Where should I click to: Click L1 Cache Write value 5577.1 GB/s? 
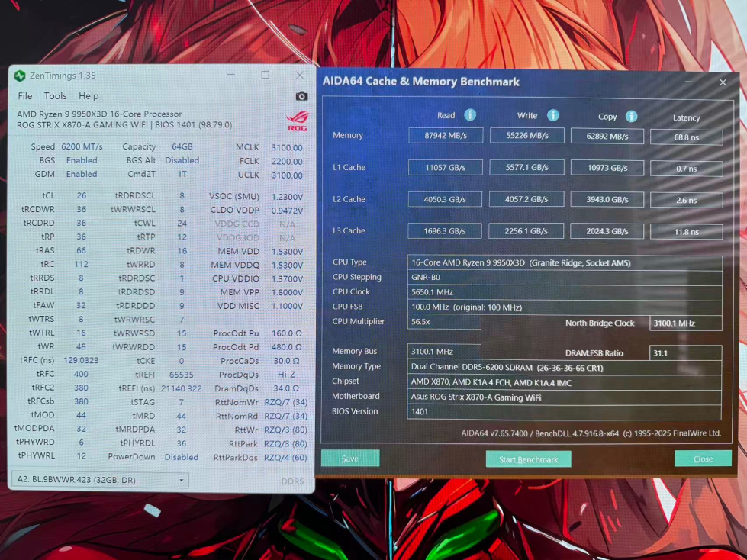point(526,167)
